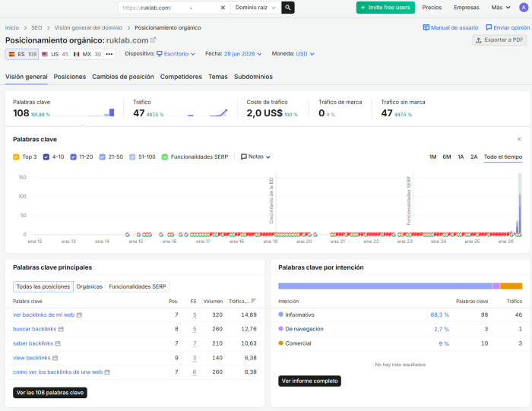
Task: Close the Palabras clave chart panel
Action: (x=519, y=139)
